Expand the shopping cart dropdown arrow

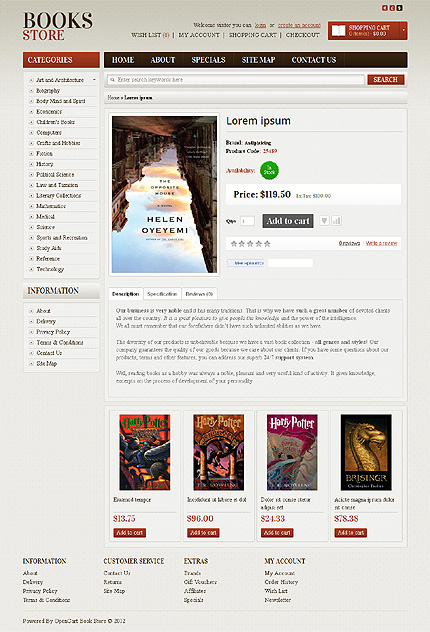(x=403, y=30)
